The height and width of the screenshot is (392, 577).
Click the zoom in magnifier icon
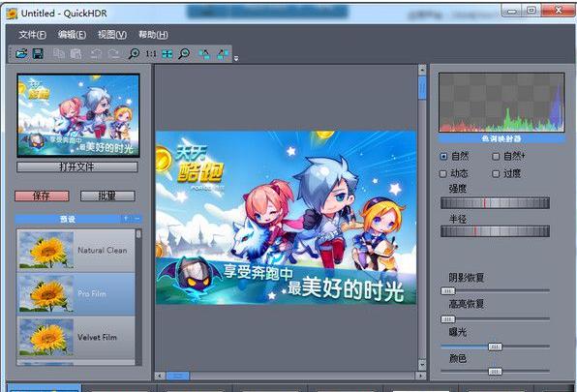point(134,53)
